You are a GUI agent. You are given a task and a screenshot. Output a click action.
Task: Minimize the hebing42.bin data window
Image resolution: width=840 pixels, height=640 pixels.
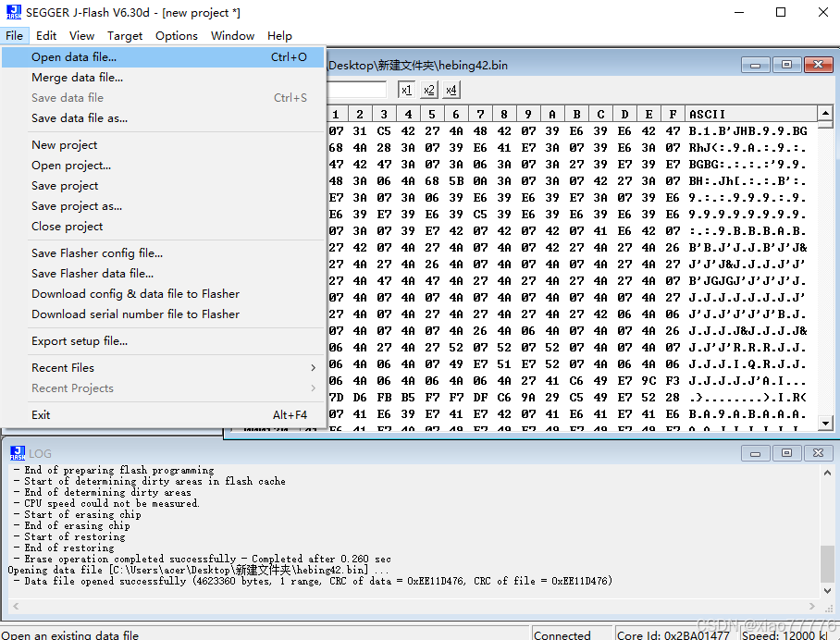click(x=754, y=65)
